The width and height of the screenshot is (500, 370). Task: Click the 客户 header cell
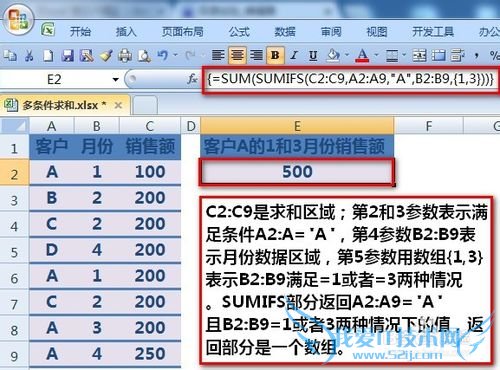51,147
